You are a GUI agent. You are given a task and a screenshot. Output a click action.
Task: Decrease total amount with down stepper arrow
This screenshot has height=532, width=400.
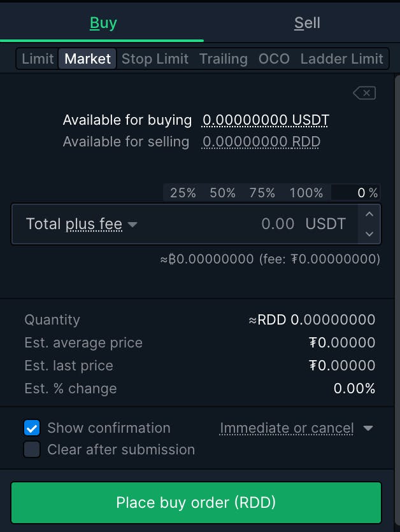369,234
